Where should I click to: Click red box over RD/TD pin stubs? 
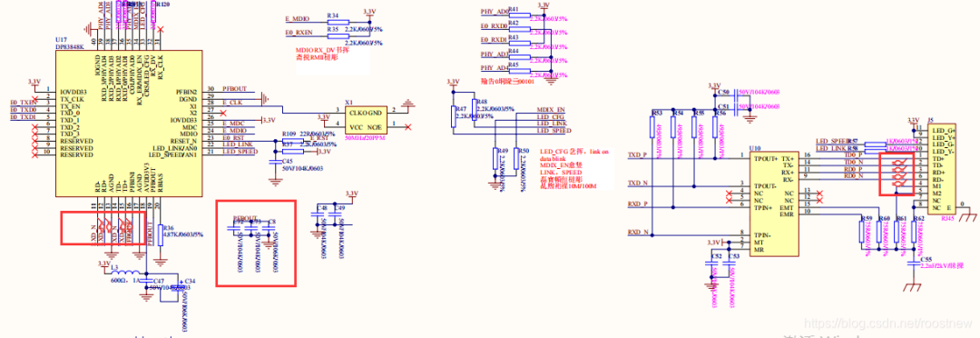(x=103, y=228)
